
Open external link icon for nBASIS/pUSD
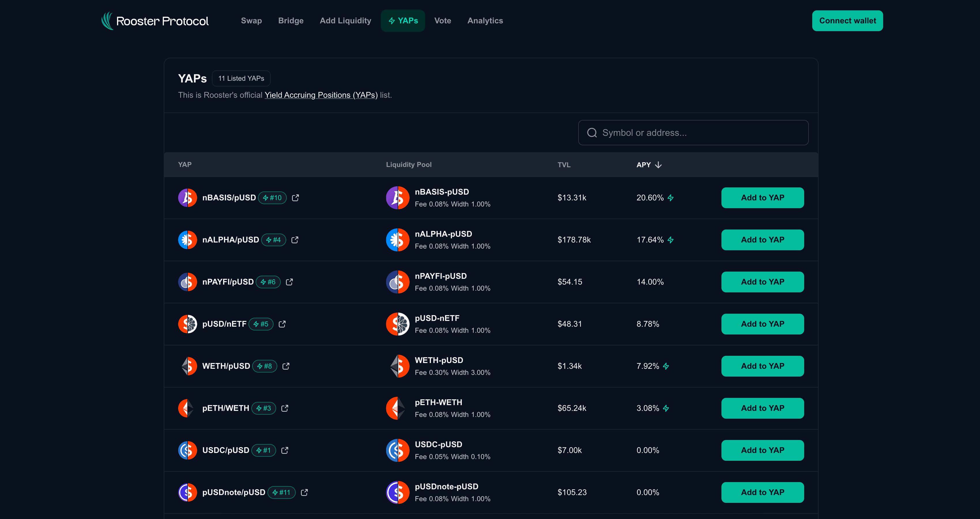[295, 198]
